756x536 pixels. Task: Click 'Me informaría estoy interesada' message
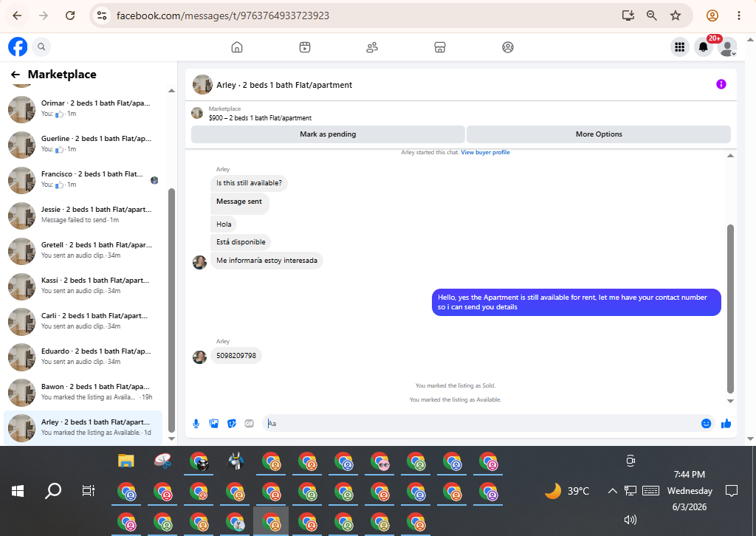point(267,261)
